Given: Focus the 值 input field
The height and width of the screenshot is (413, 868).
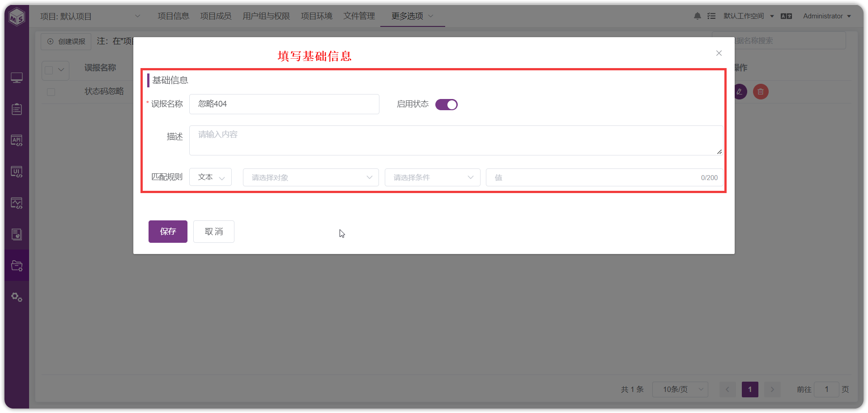Looking at the screenshot, I should click(604, 177).
